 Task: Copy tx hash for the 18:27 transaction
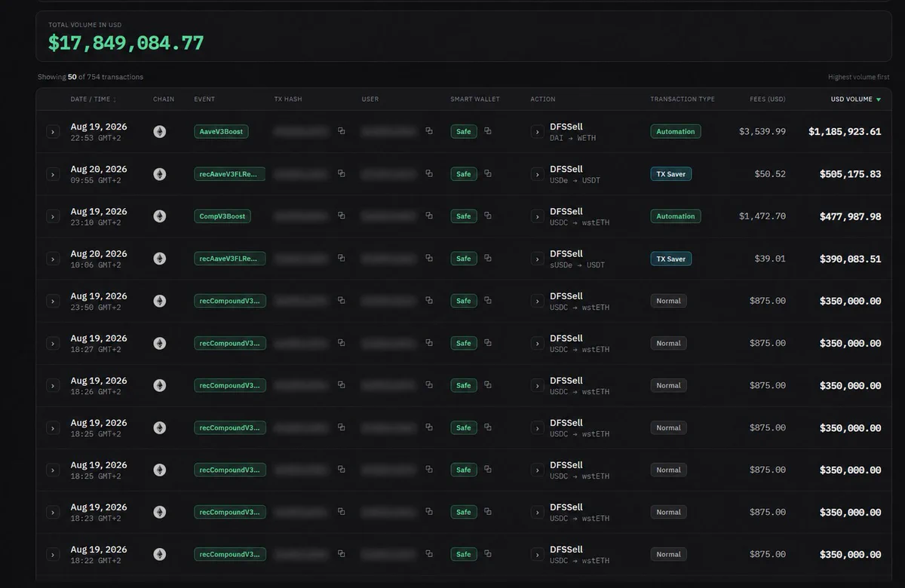[x=341, y=342]
